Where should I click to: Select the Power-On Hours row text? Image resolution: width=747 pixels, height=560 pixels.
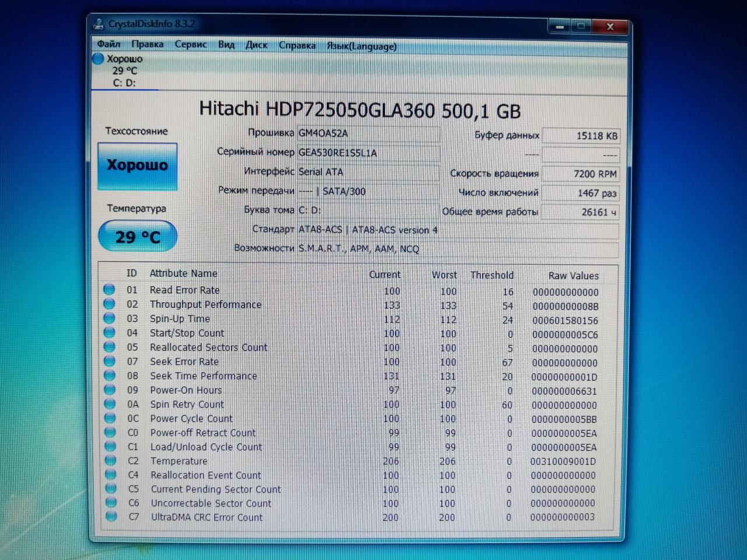186,390
